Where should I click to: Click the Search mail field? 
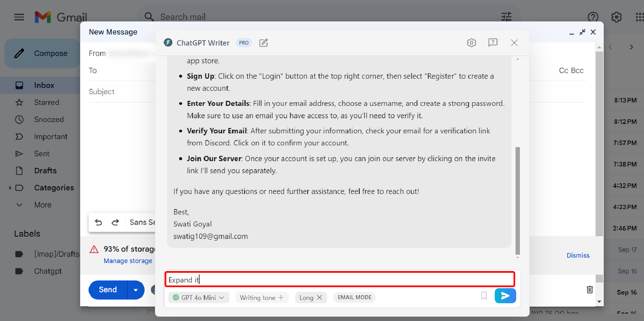click(x=329, y=17)
